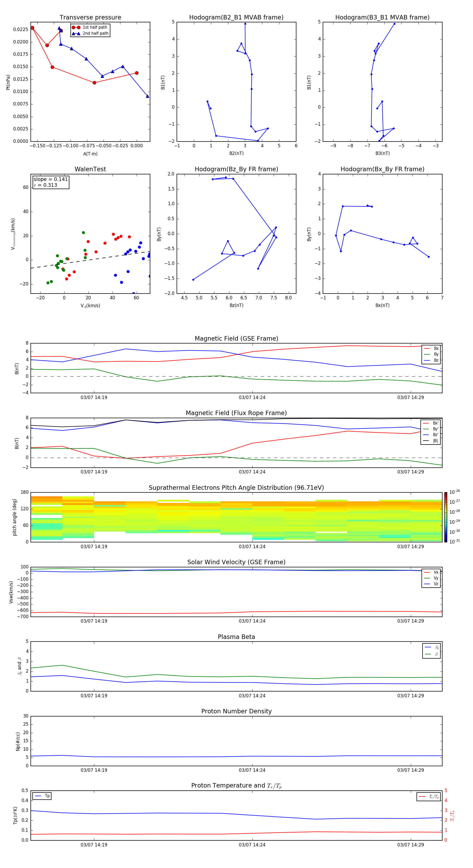Click the "Hodogram(Bx_By FR frame)" title
473x868 pixels.
click(382, 169)
